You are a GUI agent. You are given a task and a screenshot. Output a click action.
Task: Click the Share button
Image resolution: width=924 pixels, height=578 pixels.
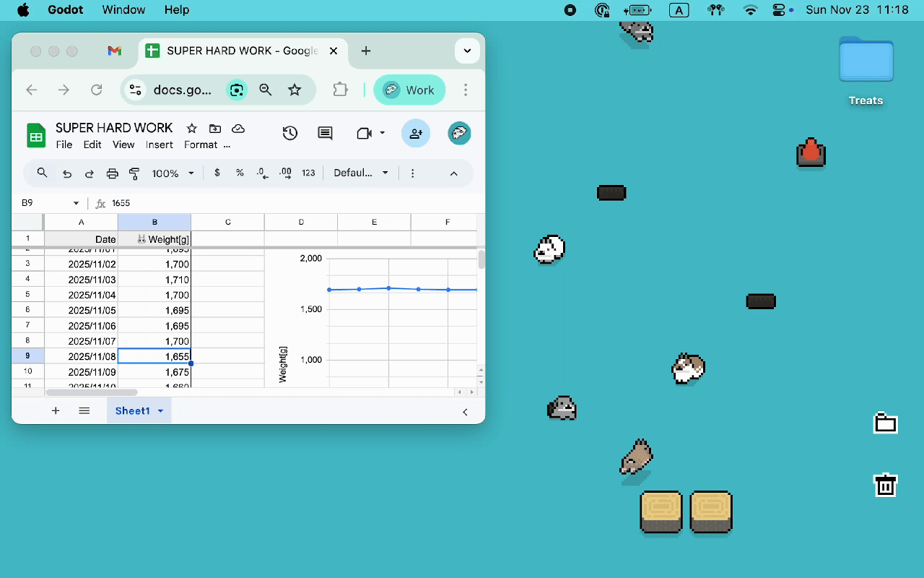[x=416, y=133]
